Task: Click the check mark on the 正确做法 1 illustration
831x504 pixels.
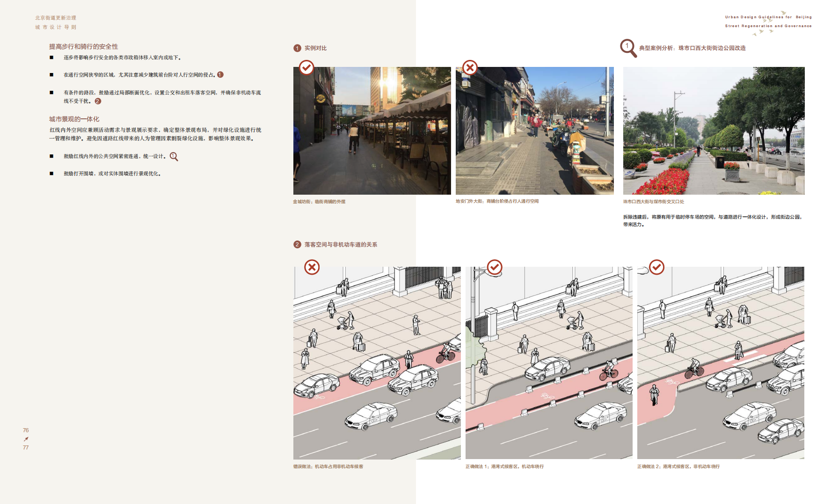Action: [495, 267]
